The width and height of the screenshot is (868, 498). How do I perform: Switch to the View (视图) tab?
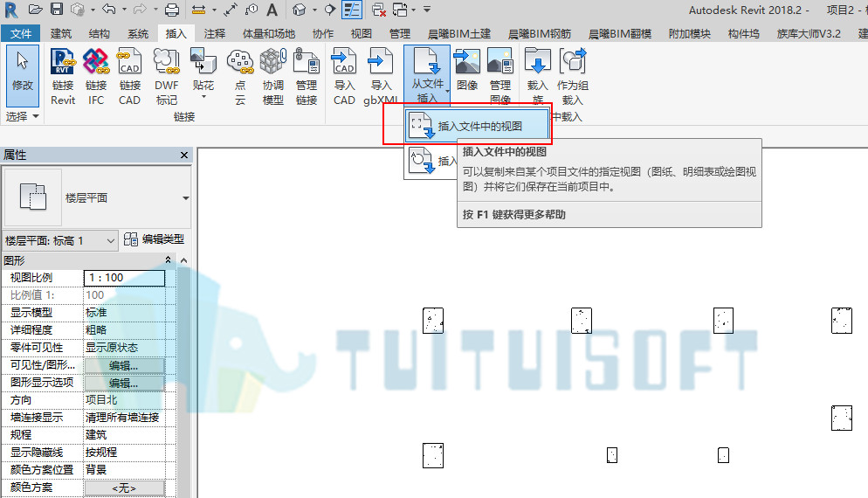coord(361,34)
